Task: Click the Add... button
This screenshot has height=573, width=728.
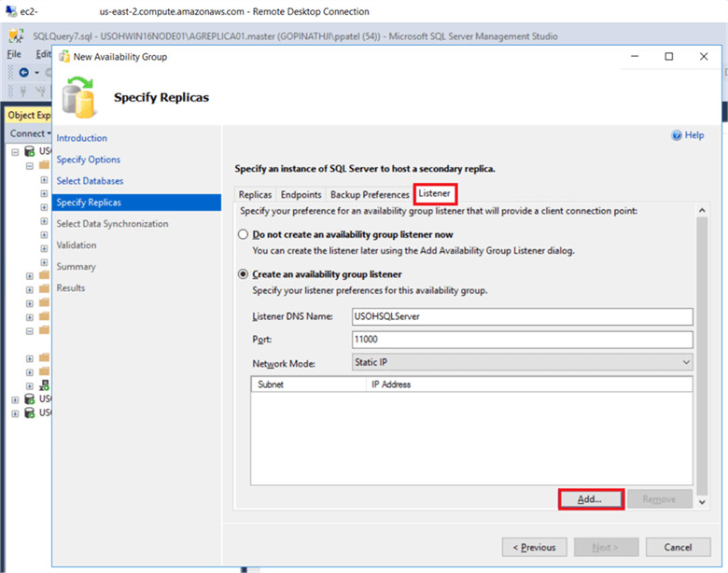Action: coord(591,499)
